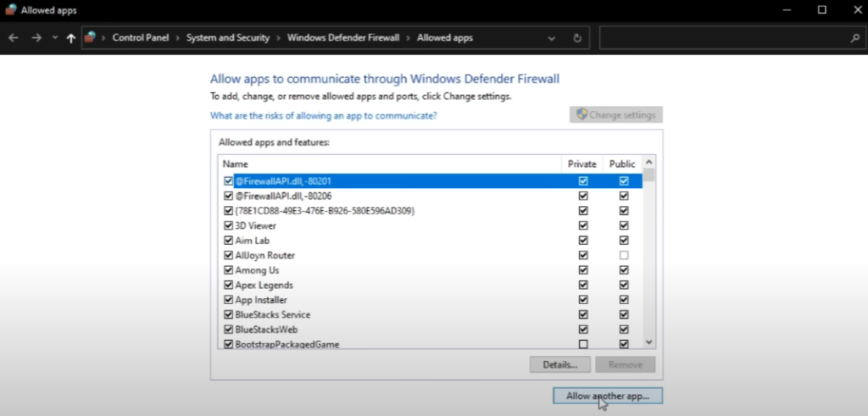Click the Public column header
868x416 pixels.
[x=622, y=164]
